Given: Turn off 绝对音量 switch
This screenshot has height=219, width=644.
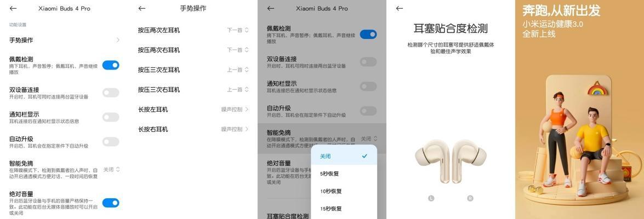Looking at the screenshot, I should click(111, 203).
